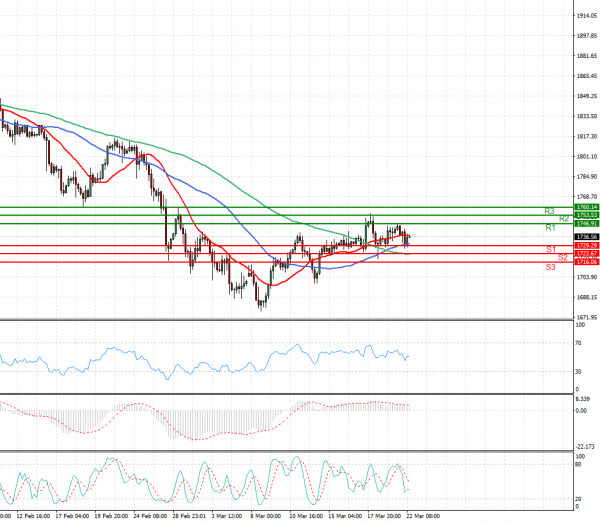Click the 1817.30 price scale value

[587, 136]
